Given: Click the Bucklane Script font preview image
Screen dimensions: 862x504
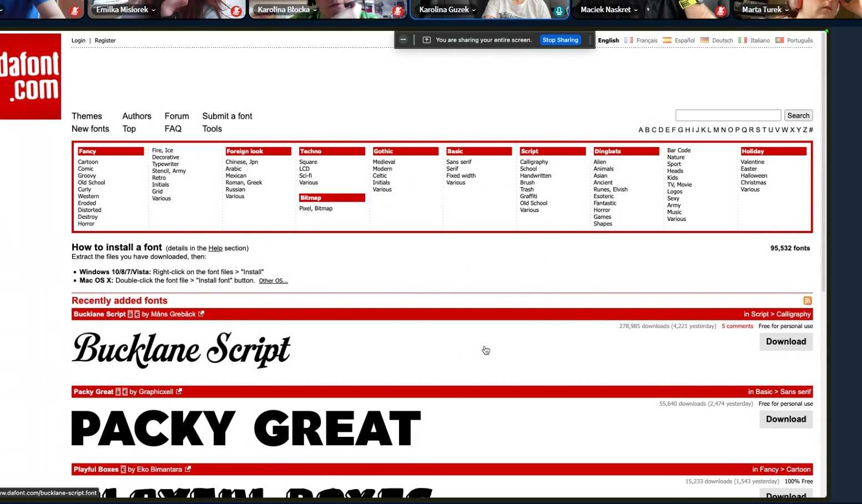Looking at the screenshot, I should coord(181,350).
